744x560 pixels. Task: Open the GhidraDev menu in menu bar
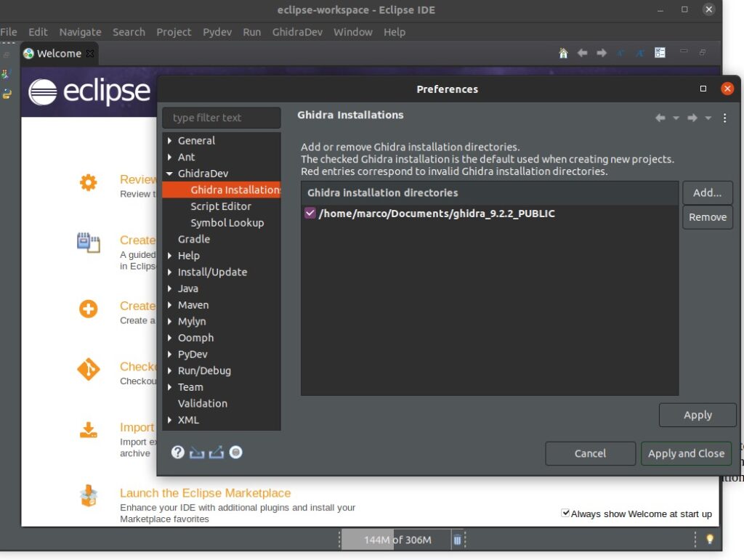pyautogui.click(x=297, y=32)
